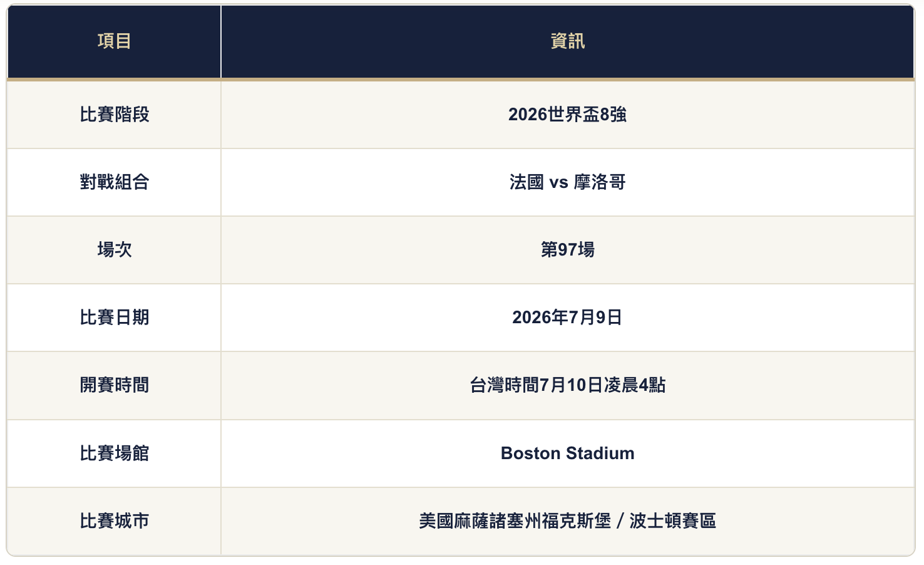Select the 比賽日期 row label

(x=114, y=318)
